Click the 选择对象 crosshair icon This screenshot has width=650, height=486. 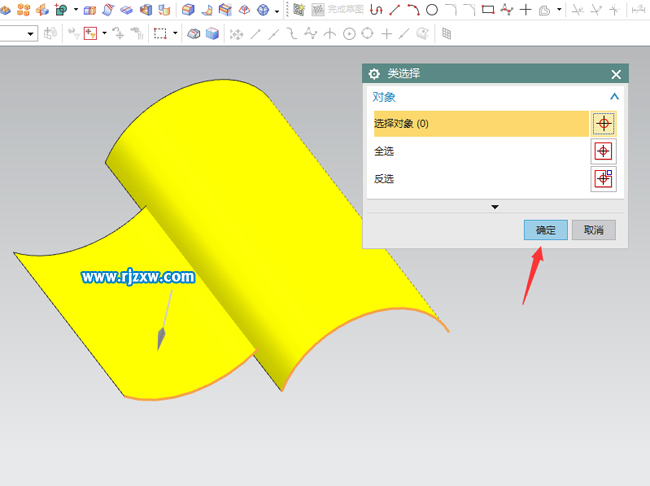[603, 123]
